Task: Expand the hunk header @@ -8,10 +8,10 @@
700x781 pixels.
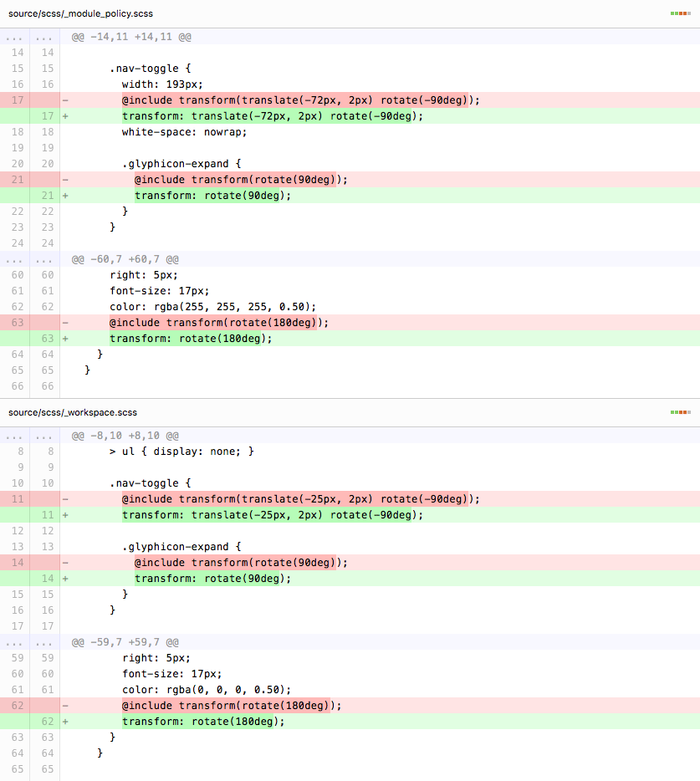Action: click(125, 436)
